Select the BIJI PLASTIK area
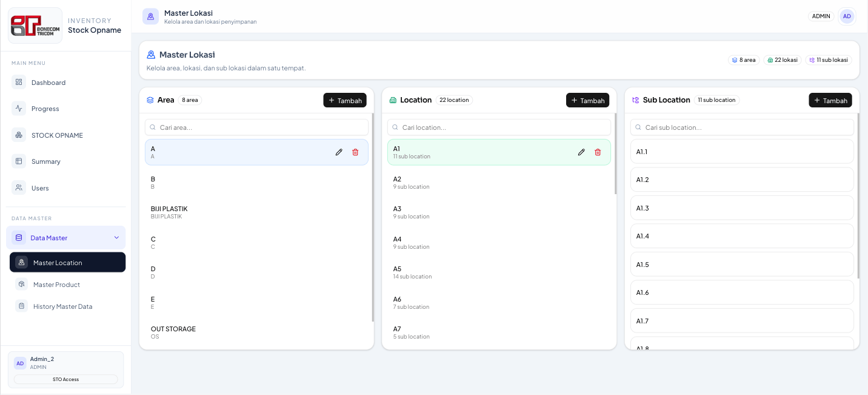 click(256, 212)
